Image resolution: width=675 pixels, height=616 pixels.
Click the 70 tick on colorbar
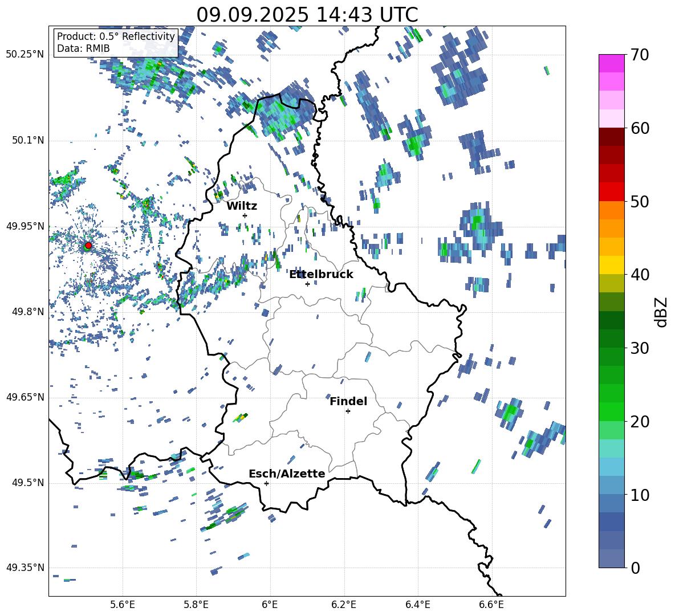coord(640,55)
